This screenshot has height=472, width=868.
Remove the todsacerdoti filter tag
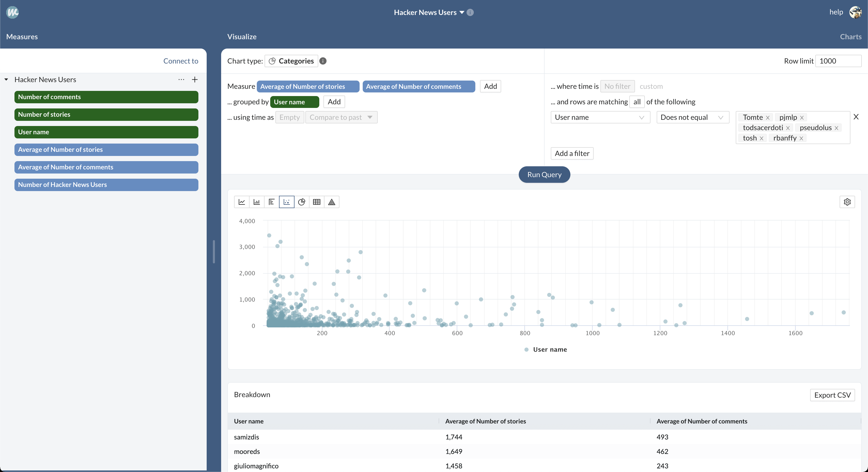point(788,128)
